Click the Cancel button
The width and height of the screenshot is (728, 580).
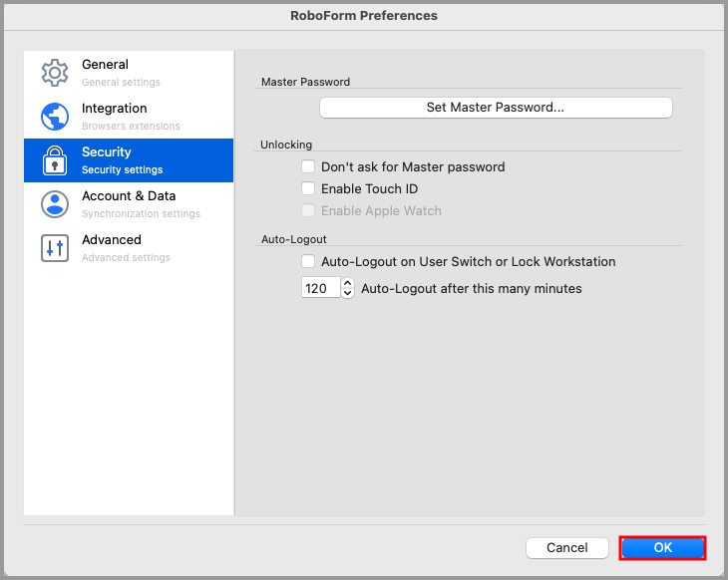point(566,547)
